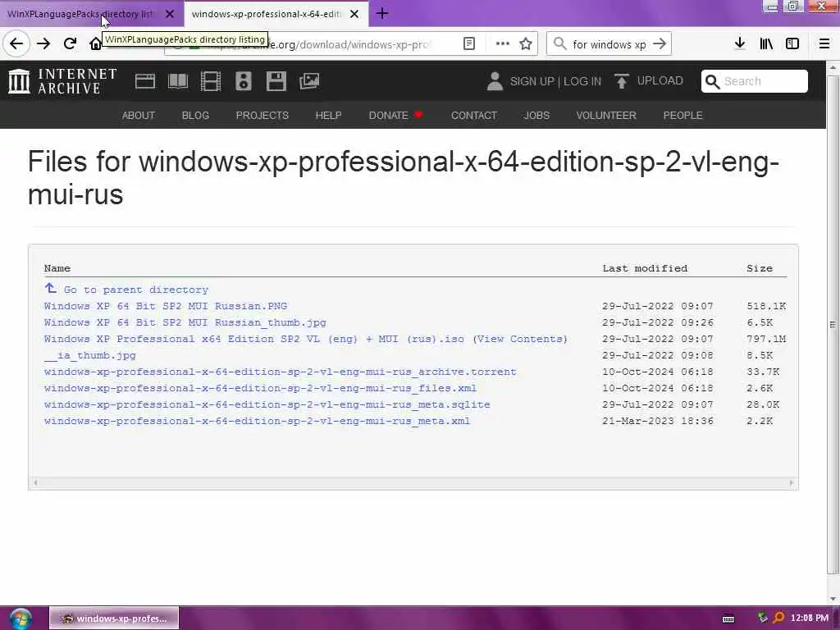Click the horizontal scrollbar of file listing
The image size is (840, 630).
413,482
